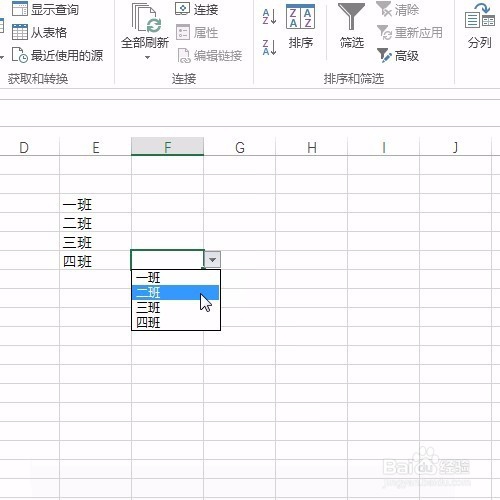This screenshot has width=500, height=500.
Task: Click the disabled 属性 (Properties) item
Action: tap(197, 32)
